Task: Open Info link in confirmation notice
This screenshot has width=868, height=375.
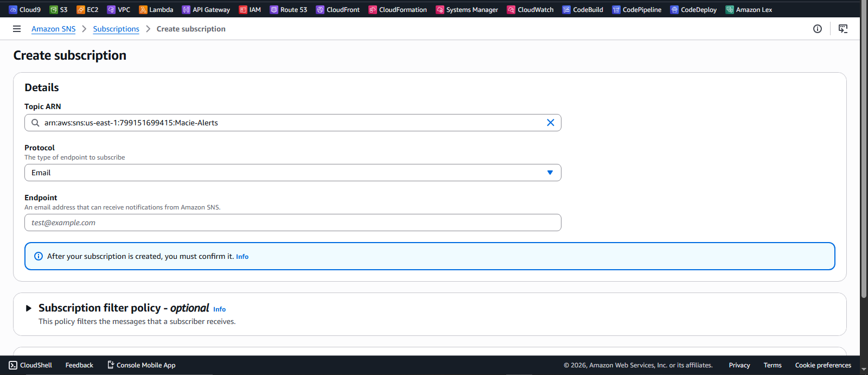Action: [x=242, y=257]
